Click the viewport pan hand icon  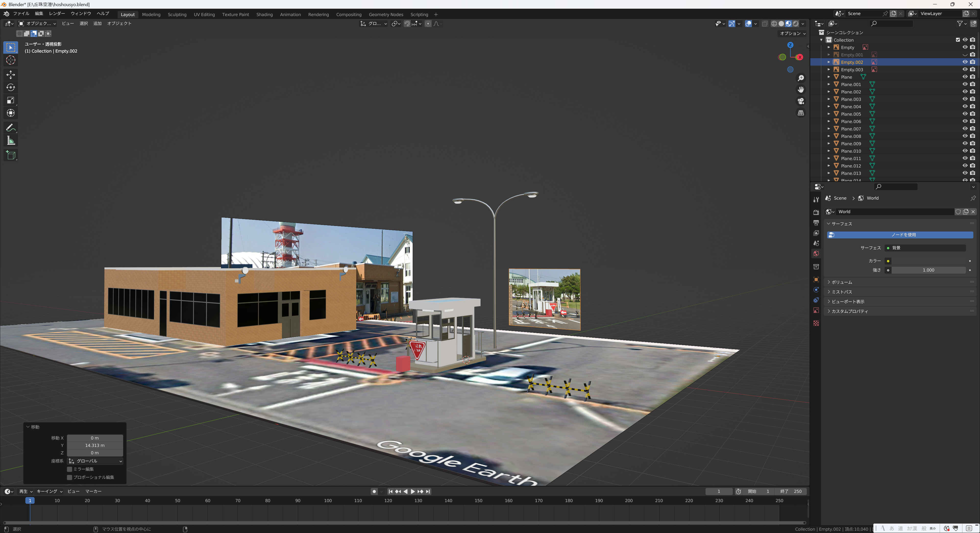(801, 90)
